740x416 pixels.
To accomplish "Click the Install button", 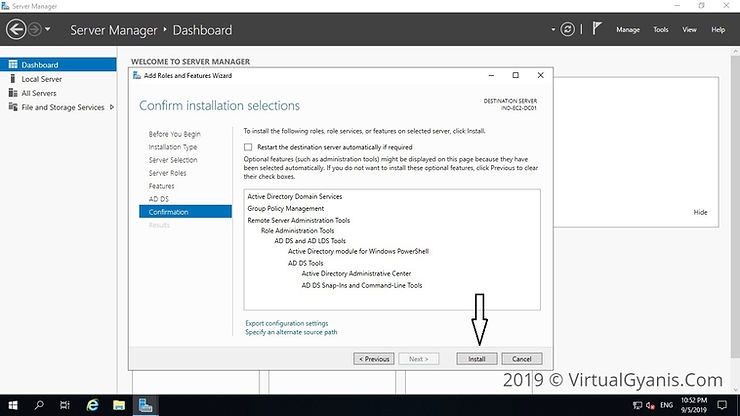I will click(477, 358).
